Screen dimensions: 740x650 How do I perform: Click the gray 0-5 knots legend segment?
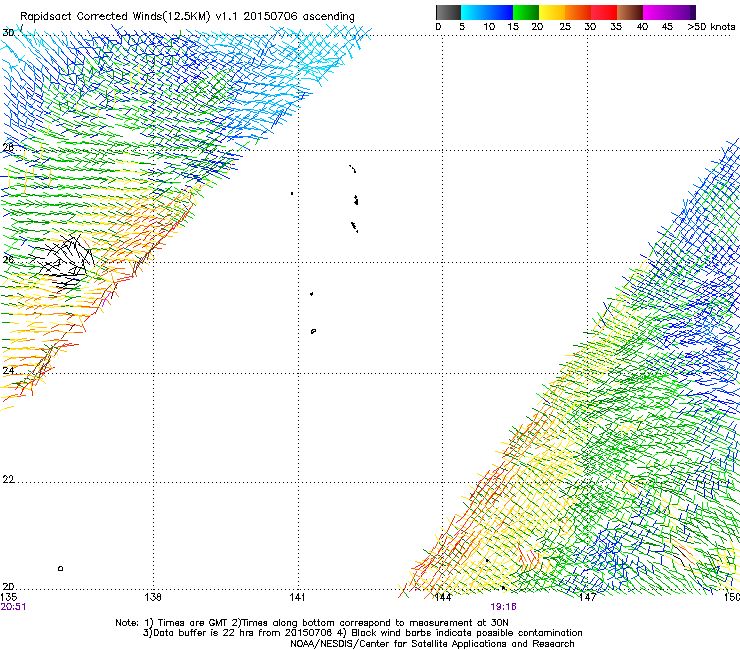(448, 12)
